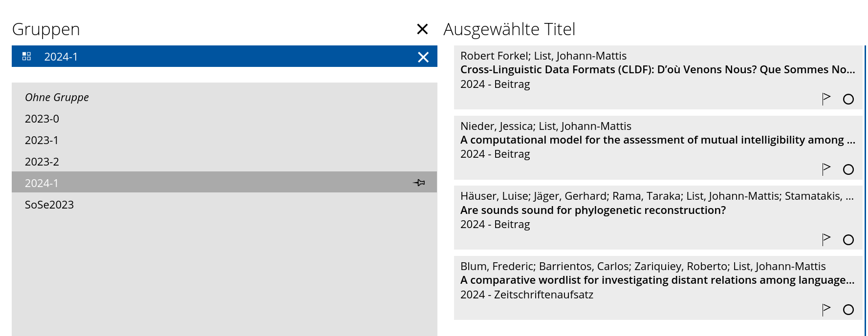Image resolution: width=868 pixels, height=336 pixels.
Task: Flag the comparative wordlist entry
Action: (x=826, y=309)
